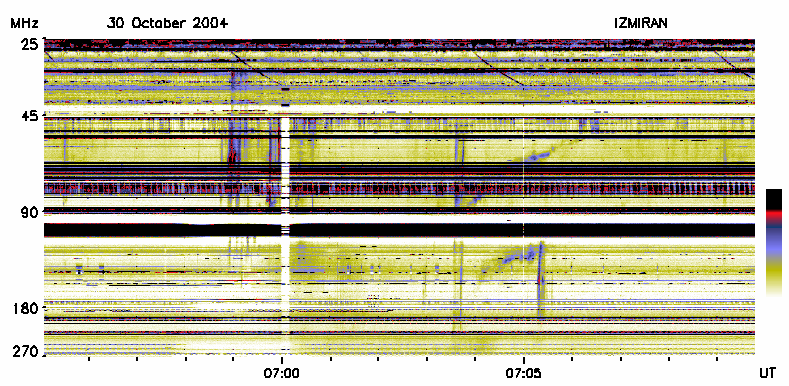
Task: Click the MHz axis unit label
Action: tap(24, 23)
